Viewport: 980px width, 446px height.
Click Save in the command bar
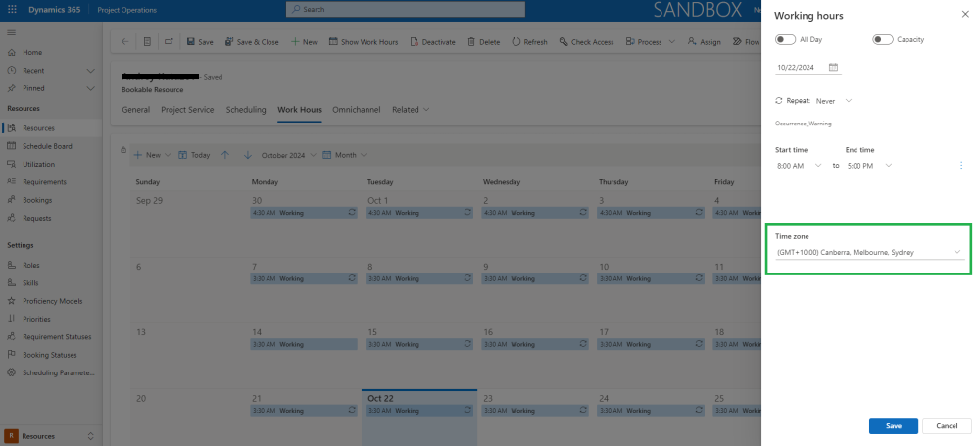click(200, 42)
